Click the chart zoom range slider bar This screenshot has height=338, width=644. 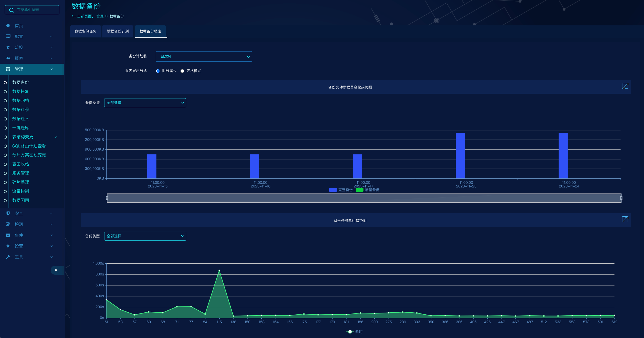point(364,198)
